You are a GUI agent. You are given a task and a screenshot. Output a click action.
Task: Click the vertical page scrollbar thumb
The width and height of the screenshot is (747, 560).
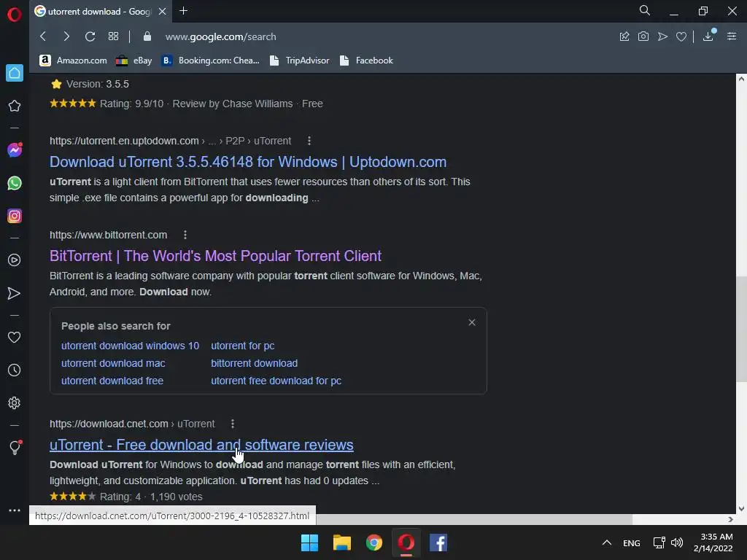click(741, 329)
